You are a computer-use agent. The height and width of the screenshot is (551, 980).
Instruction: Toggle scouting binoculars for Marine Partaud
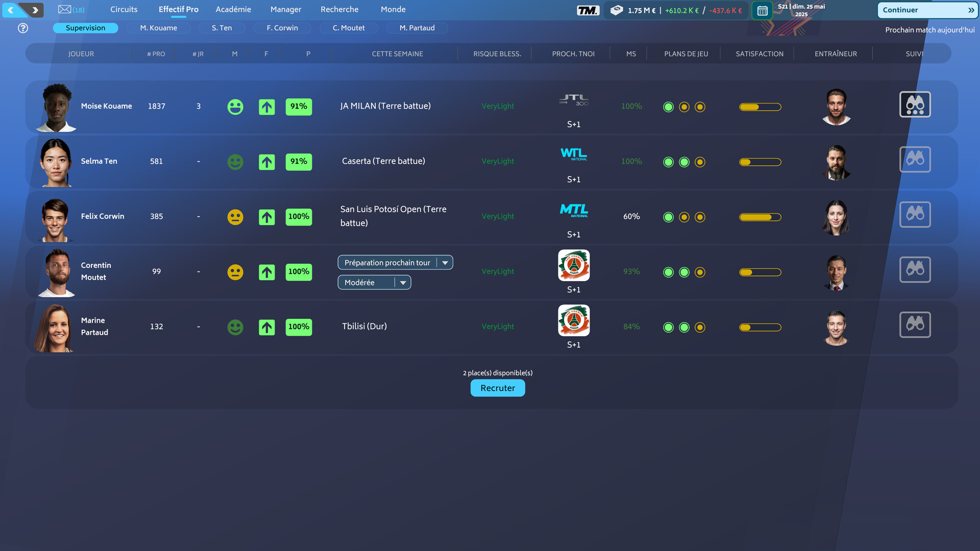[915, 325]
